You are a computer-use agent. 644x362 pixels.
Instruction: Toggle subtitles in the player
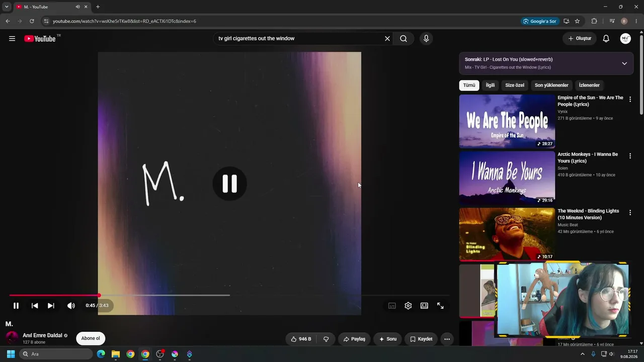(392, 306)
